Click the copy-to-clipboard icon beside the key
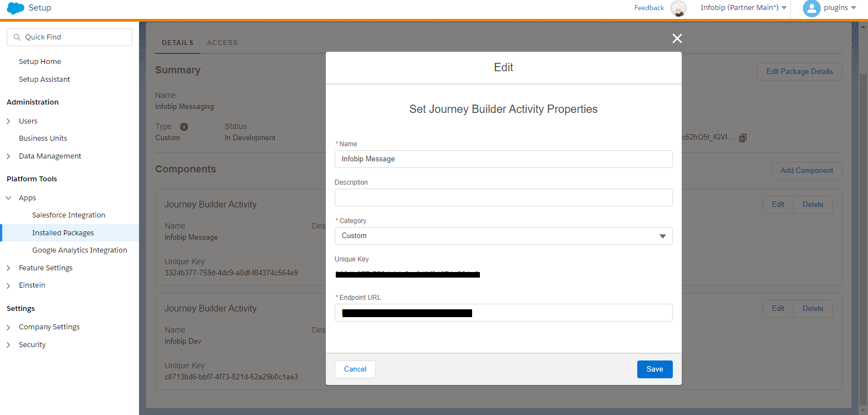 click(742, 138)
